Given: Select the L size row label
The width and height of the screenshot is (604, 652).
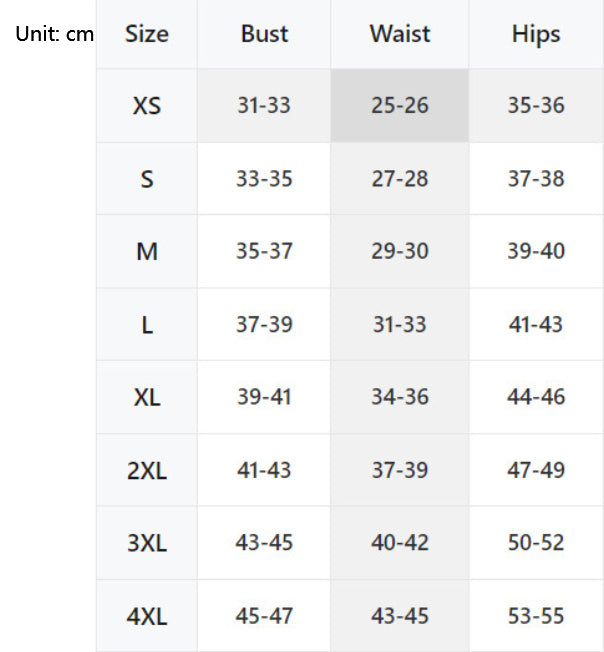Looking at the screenshot, I should click(x=146, y=325).
